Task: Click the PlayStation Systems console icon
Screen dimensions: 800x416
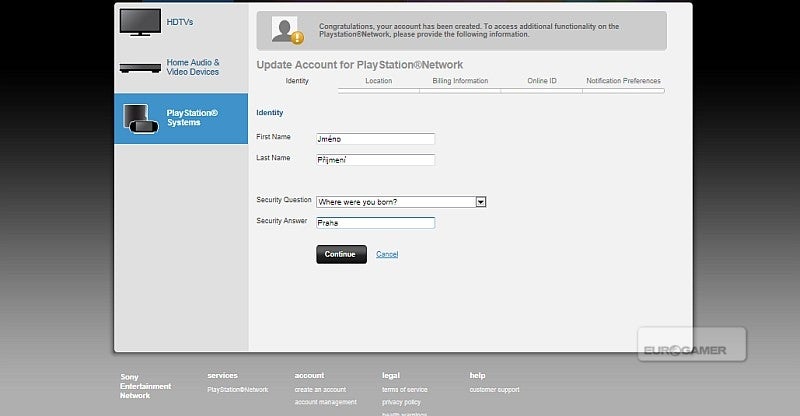Action: point(141,119)
